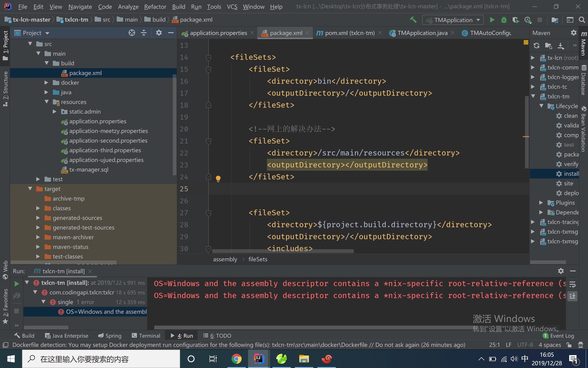
Task: Open File Explorer from the taskbar
Action: click(x=304, y=359)
